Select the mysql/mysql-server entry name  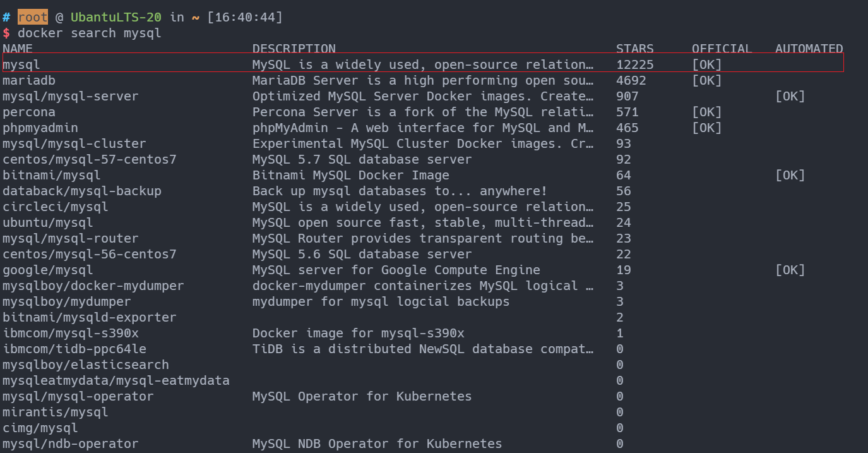click(71, 96)
